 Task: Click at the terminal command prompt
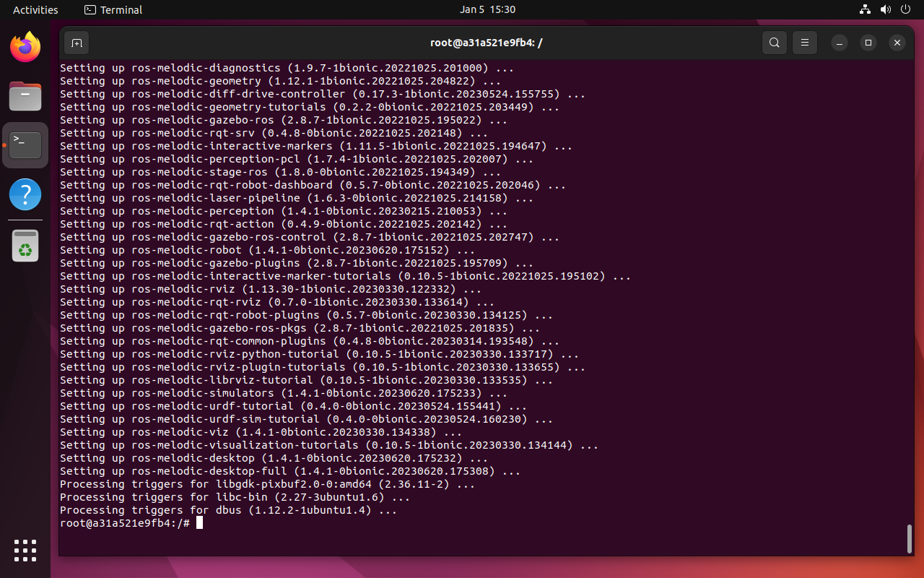coord(200,523)
